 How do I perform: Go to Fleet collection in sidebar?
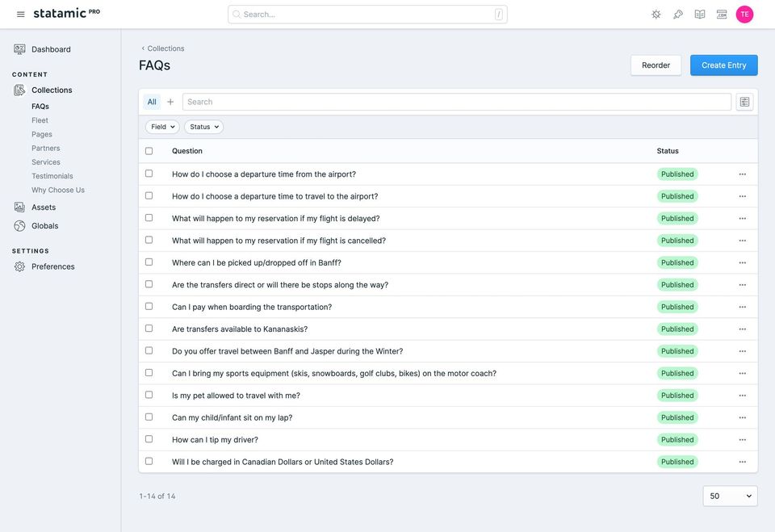click(40, 120)
